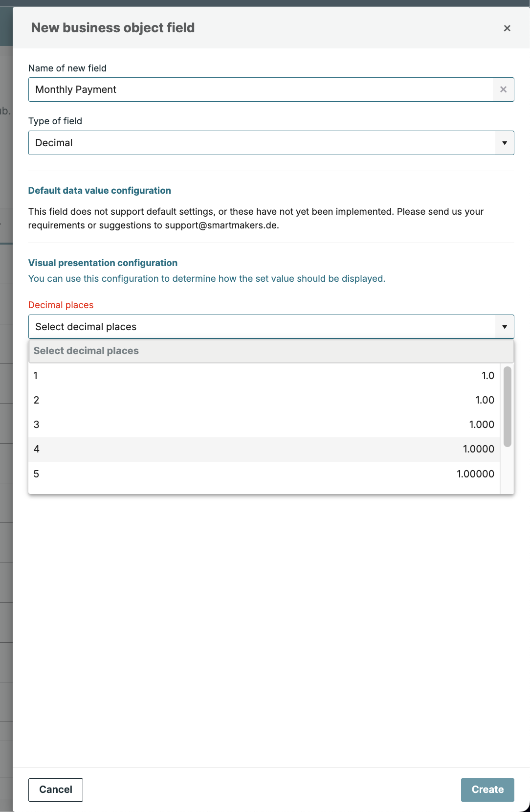Image resolution: width=530 pixels, height=812 pixels.
Task: Click the Type of field dropdown arrow
Action: [x=504, y=143]
